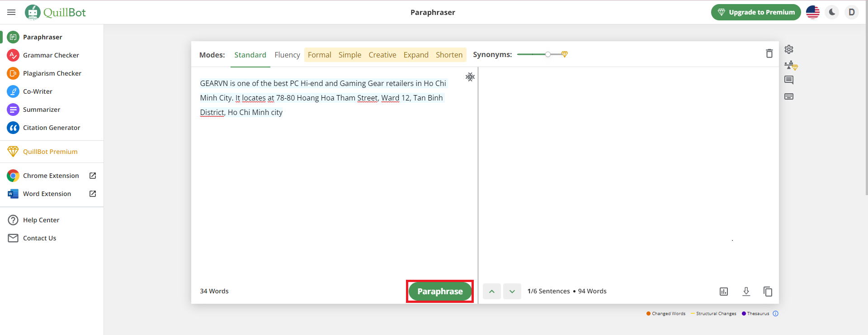Change language via the US flag icon
This screenshot has width=868, height=335.
click(813, 12)
